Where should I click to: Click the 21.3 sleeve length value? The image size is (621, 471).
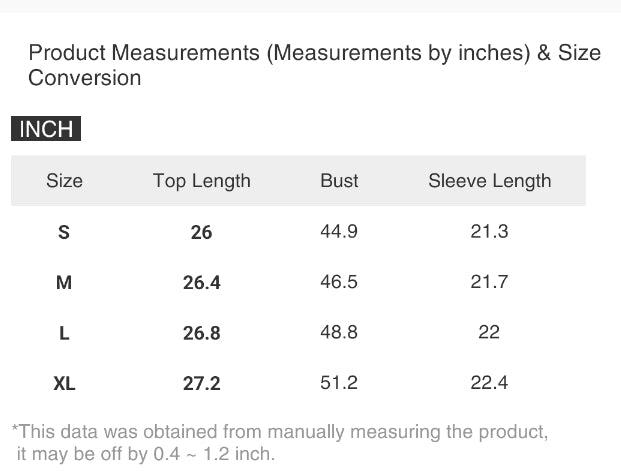tap(489, 232)
